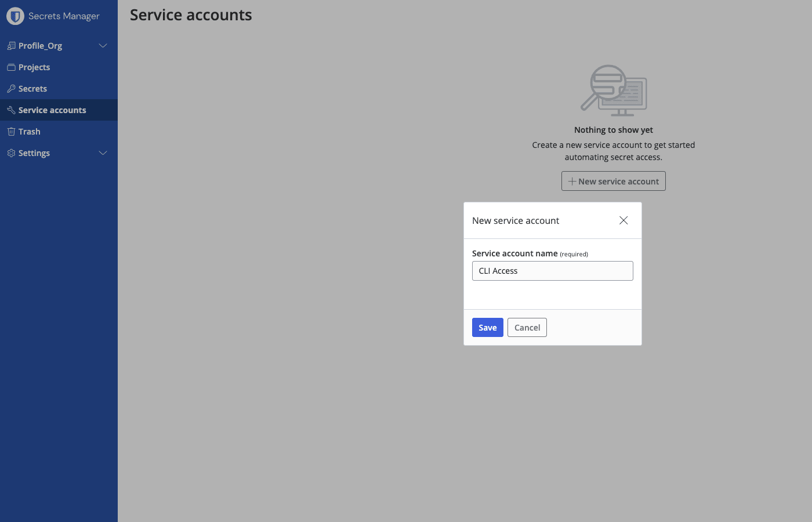The height and width of the screenshot is (522, 812).
Task: Expand the Profile_Org dropdown chevron
Action: click(x=103, y=45)
